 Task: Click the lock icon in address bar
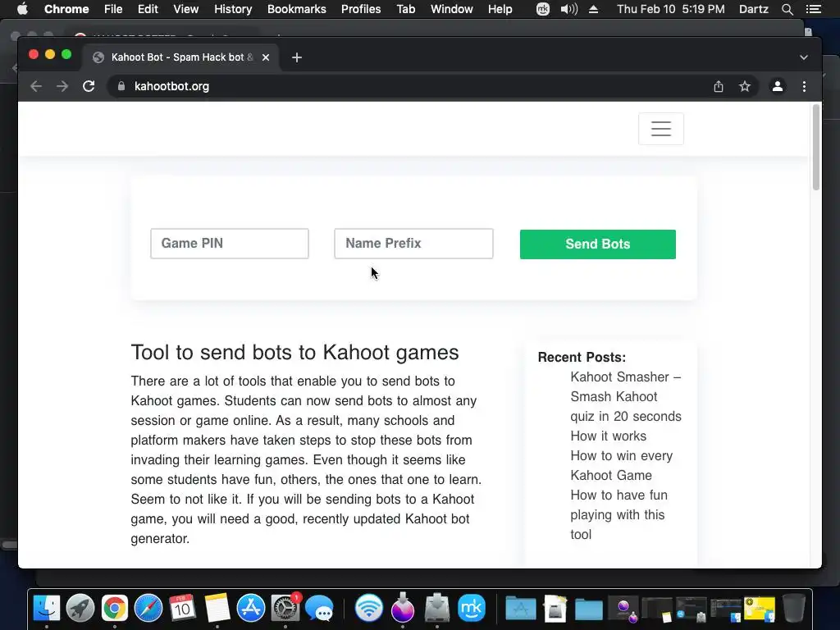[x=121, y=86]
